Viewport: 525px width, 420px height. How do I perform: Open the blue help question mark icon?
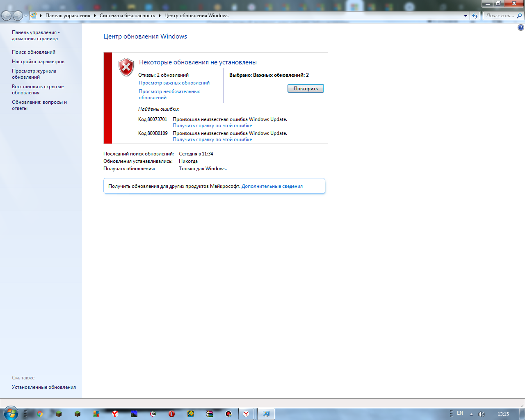(520, 27)
